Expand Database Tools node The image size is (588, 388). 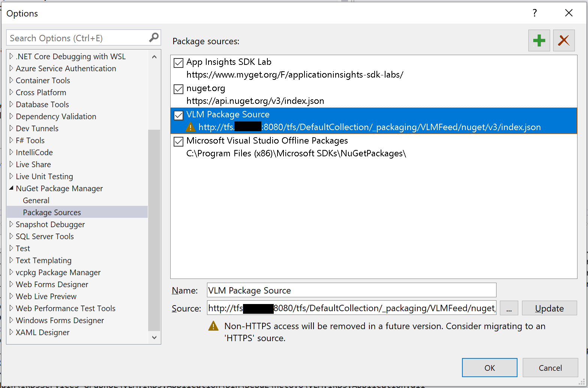tap(11, 104)
